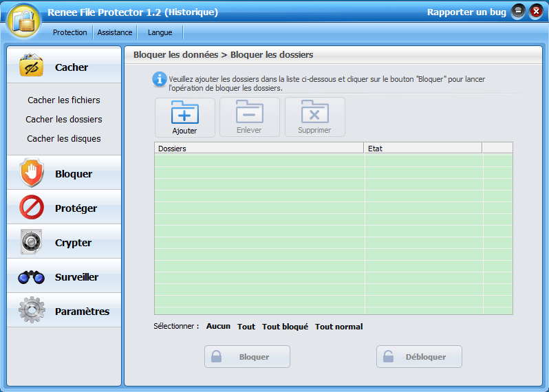Click the Ajouter folder icon
This screenshot has width=549, height=392.
tap(184, 112)
